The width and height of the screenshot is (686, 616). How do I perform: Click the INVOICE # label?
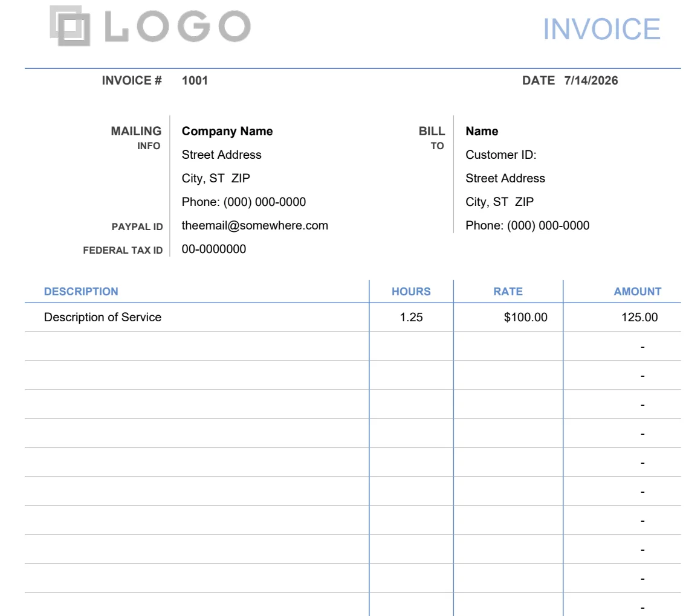pos(132,80)
